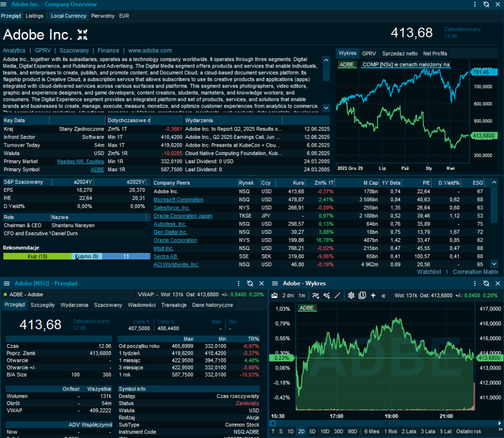Click left arrow of chart time scrollbar
Screen dimensions: 504x438
pyautogui.click(x=273, y=423)
